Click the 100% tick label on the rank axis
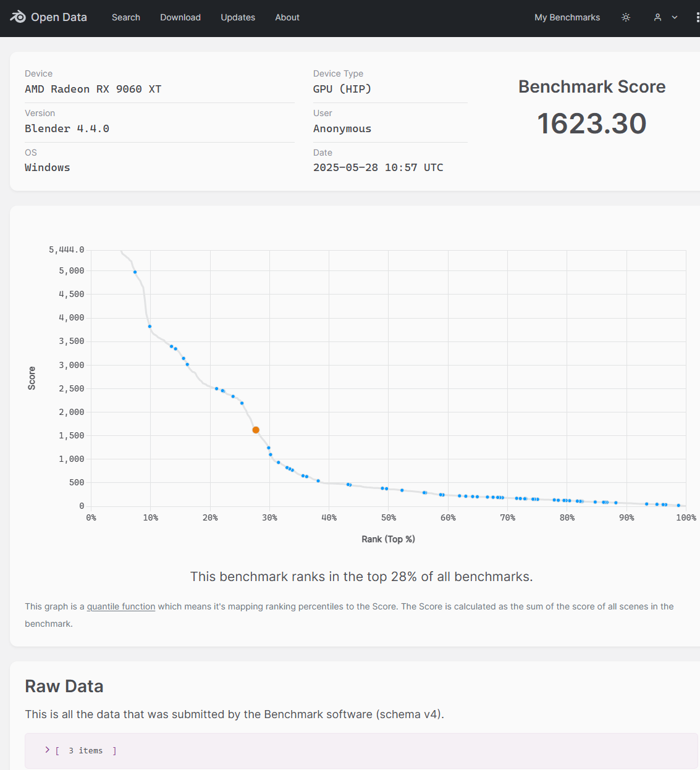 coord(686,517)
